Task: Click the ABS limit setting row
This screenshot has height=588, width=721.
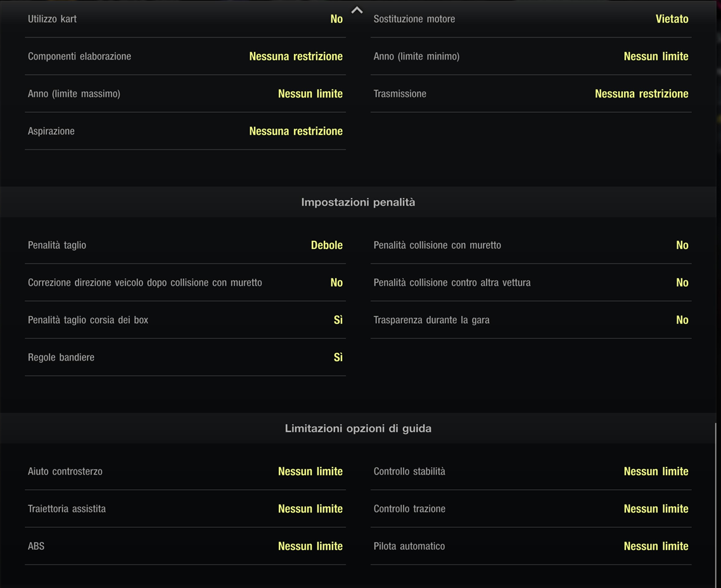Action: (185, 546)
